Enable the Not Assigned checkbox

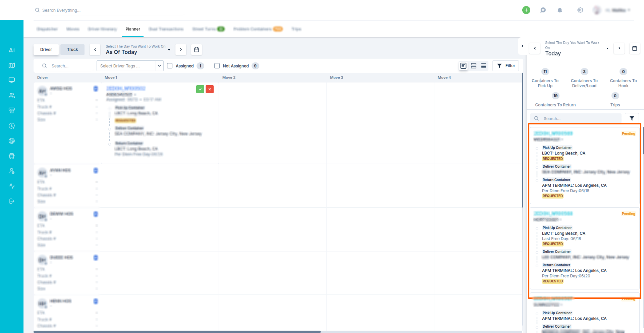pyautogui.click(x=217, y=66)
